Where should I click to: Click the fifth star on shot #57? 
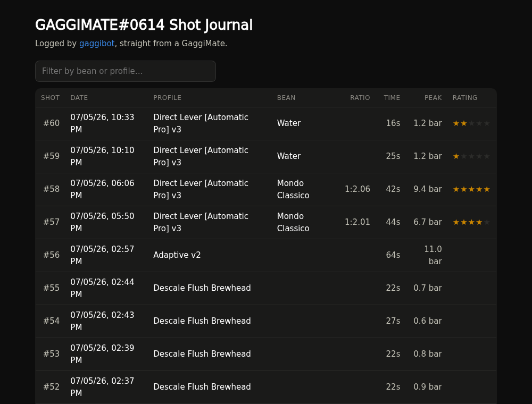click(487, 222)
